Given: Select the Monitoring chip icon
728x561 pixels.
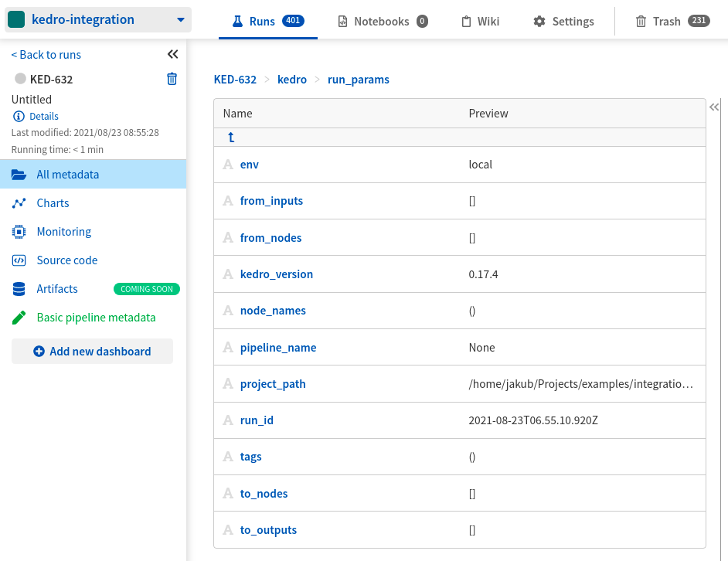Looking at the screenshot, I should point(17,231).
